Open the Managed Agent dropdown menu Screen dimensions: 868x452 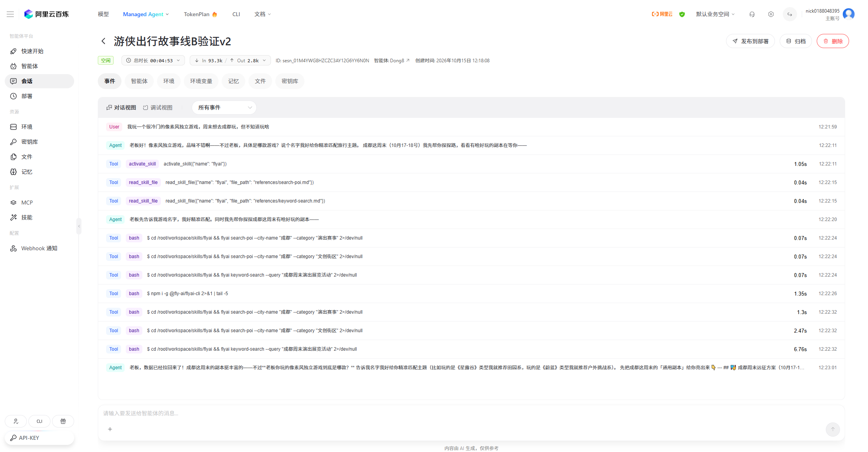pos(146,14)
